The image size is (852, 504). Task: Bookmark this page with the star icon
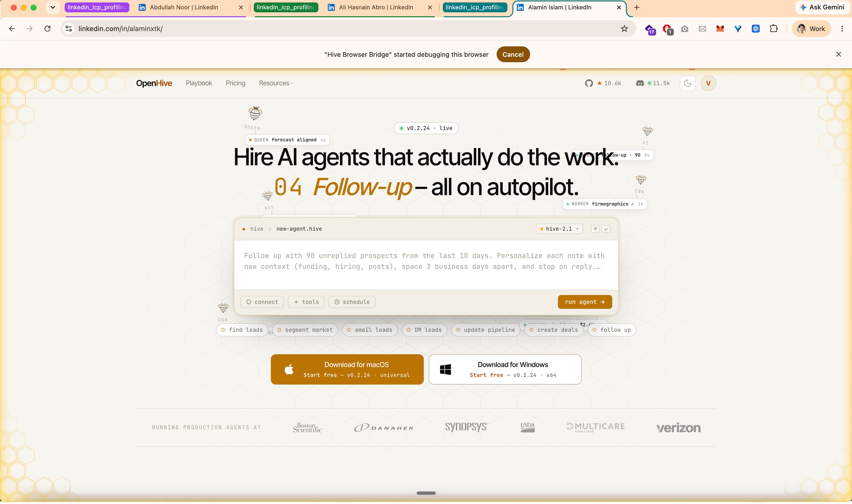pyautogui.click(x=624, y=28)
